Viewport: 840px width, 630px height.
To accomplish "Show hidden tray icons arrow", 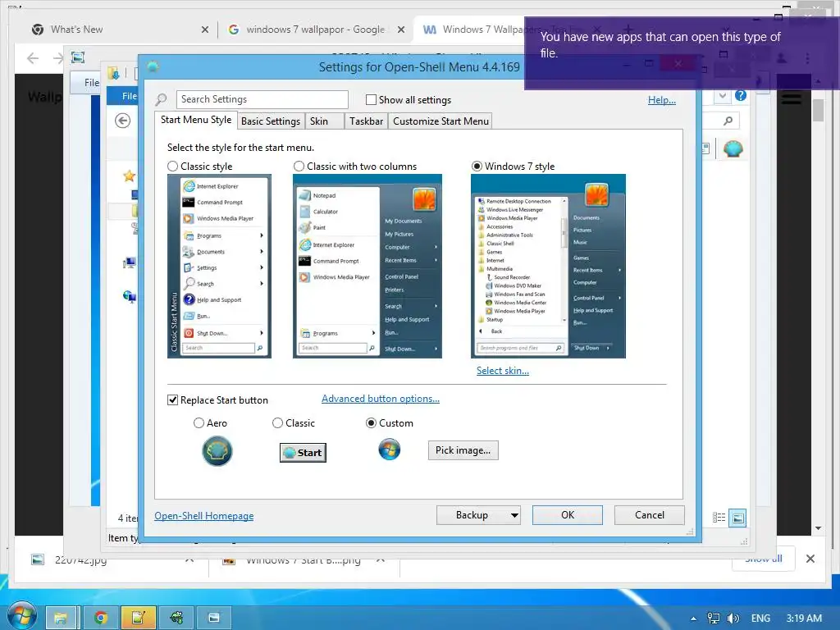I will coord(693,619).
